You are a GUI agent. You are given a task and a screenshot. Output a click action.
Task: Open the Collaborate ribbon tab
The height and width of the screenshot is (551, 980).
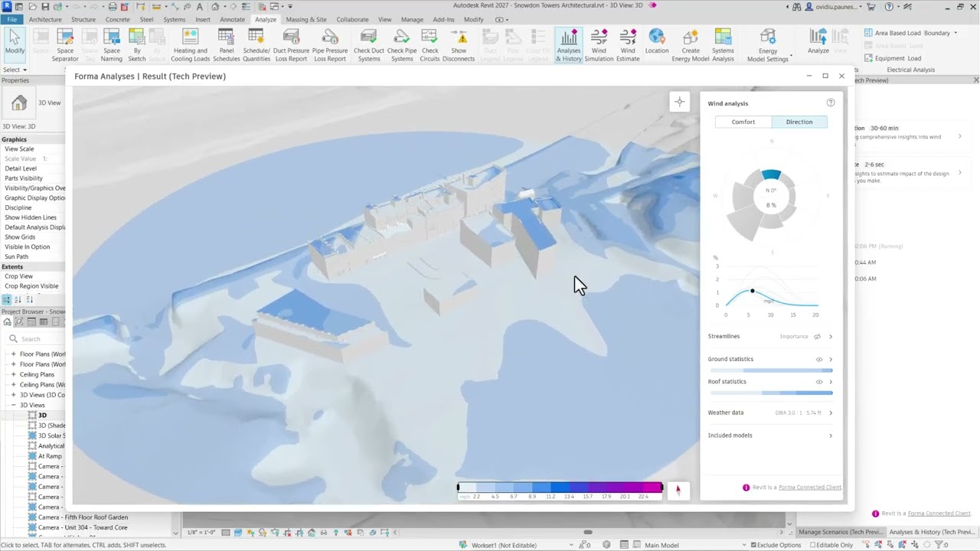pyautogui.click(x=352, y=19)
